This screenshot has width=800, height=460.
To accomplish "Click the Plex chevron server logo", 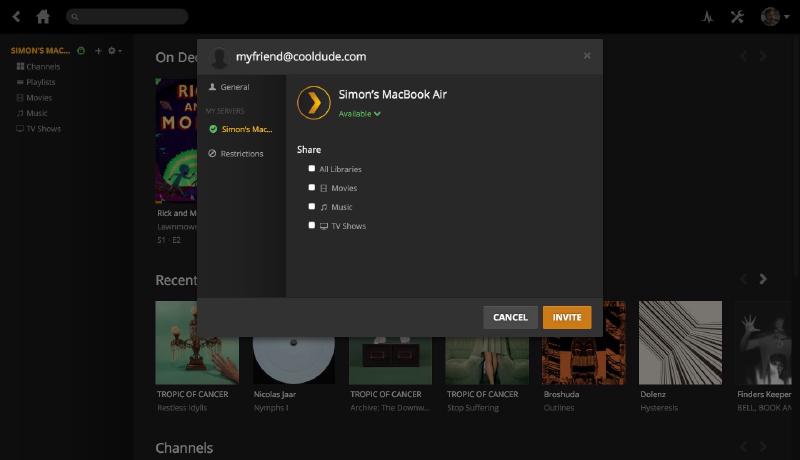I will click(314, 103).
